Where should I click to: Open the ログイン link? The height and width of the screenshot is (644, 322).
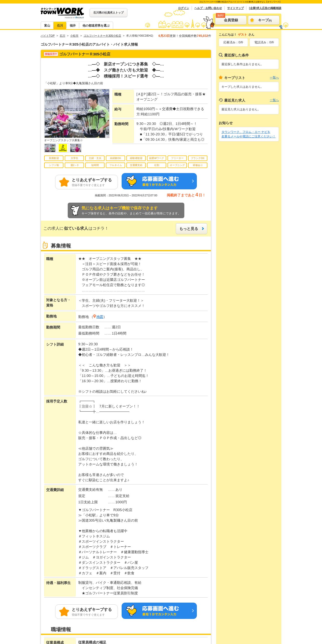pyautogui.click(x=184, y=8)
